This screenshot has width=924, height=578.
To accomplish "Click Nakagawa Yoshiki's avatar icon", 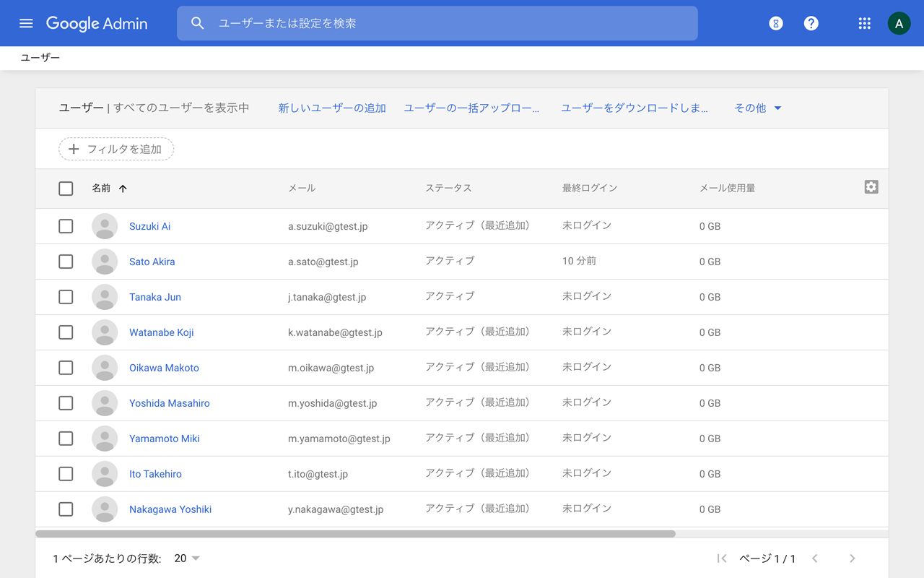I will [x=105, y=509].
